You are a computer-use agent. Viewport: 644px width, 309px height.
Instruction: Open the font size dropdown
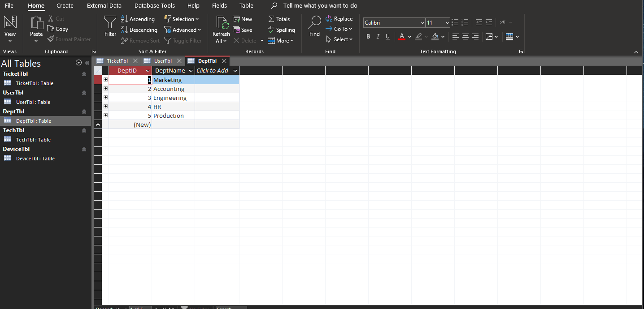(x=446, y=22)
